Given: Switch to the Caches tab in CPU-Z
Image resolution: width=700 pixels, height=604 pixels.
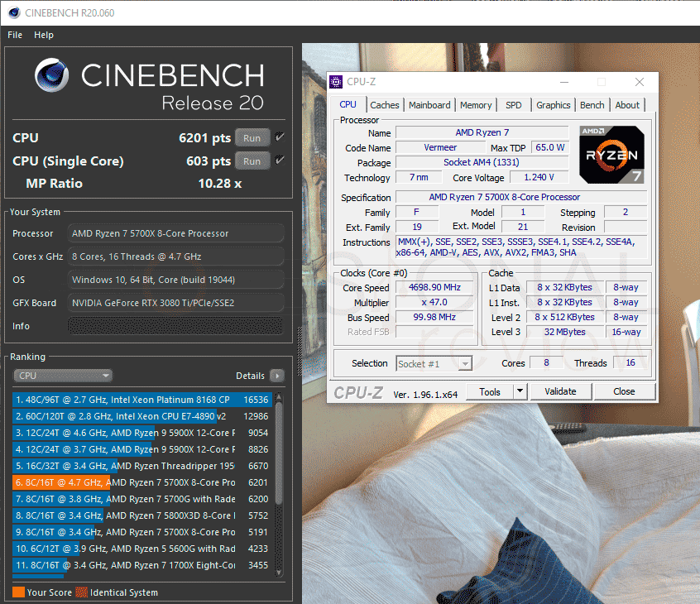Looking at the screenshot, I should coord(385,105).
